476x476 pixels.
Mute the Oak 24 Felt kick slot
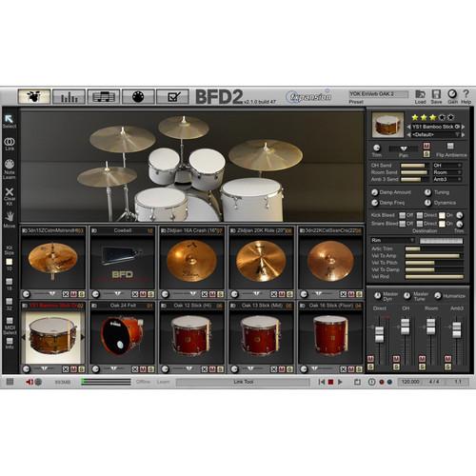point(143,369)
